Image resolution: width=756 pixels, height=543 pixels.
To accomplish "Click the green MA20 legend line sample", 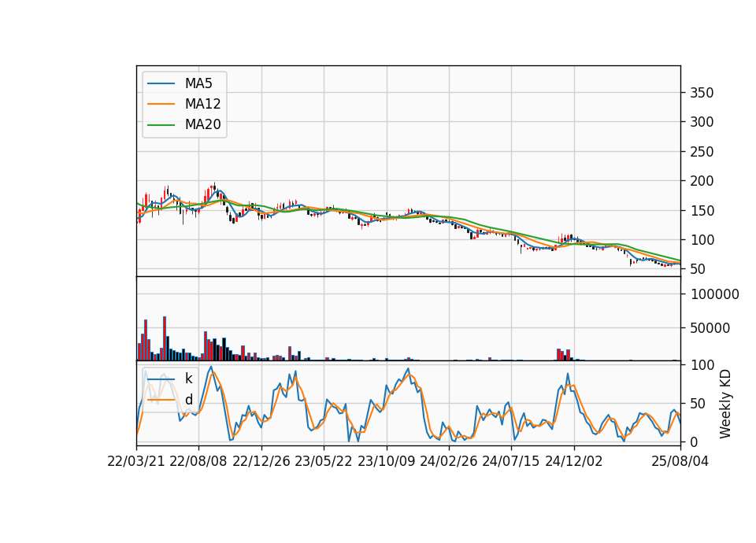I will pyautogui.click(x=161, y=125).
